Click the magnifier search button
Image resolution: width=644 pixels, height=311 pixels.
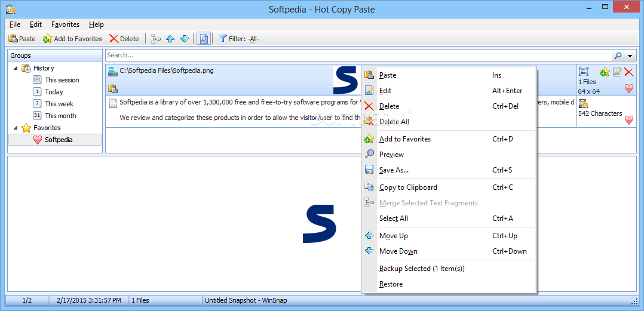click(617, 56)
